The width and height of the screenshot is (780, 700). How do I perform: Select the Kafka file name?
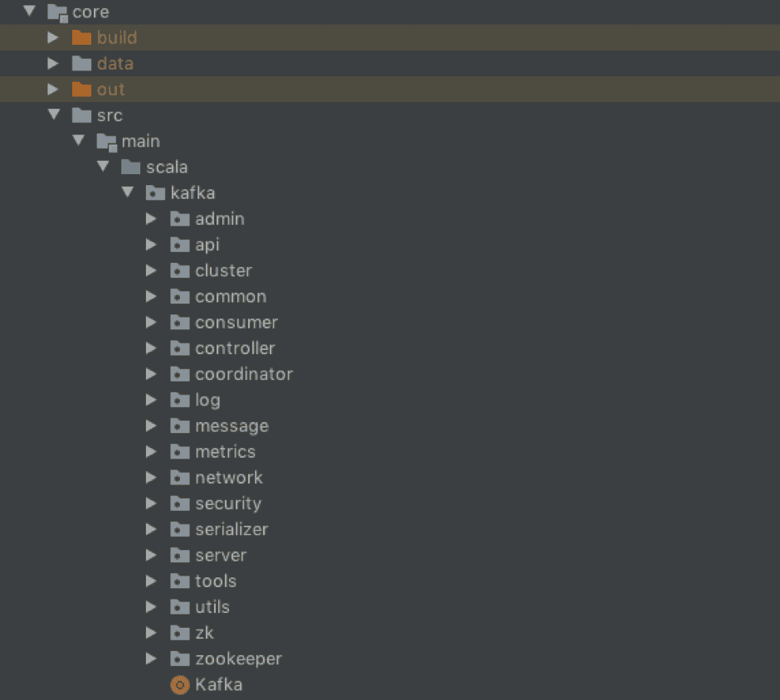pos(219,684)
